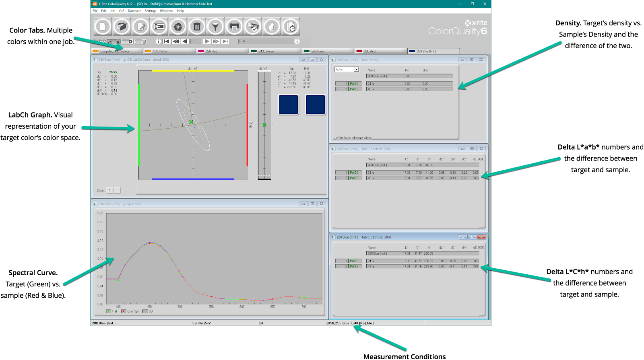Switch to the 3435 Green color tab
Image resolution: width=644 pixels, height=360 pixels.
coord(275,51)
